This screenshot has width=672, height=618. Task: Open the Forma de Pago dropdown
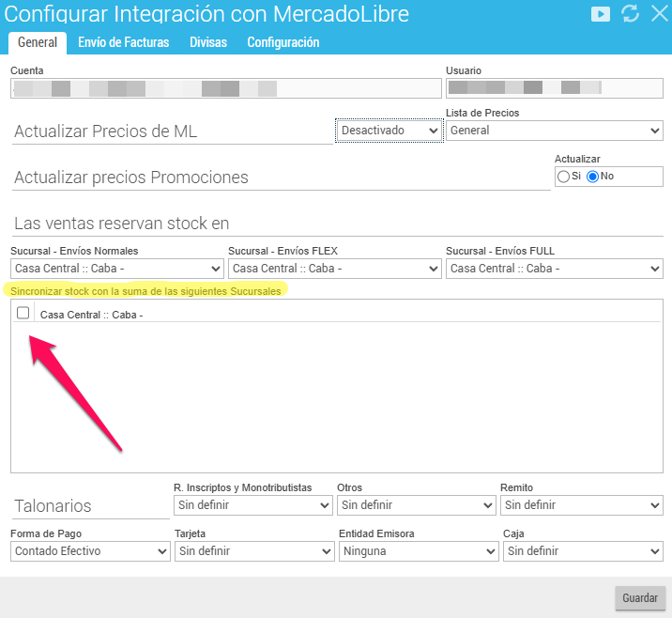[x=90, y=551]
